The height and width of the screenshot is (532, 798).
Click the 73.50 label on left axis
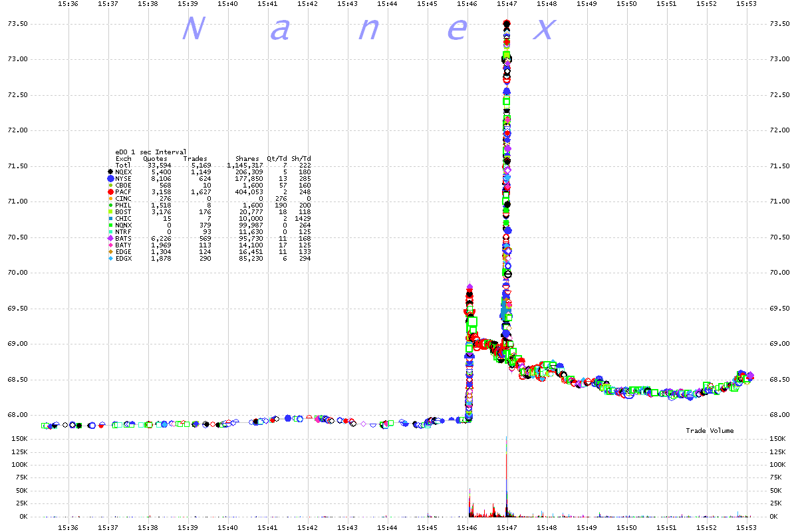pos(17,24)
